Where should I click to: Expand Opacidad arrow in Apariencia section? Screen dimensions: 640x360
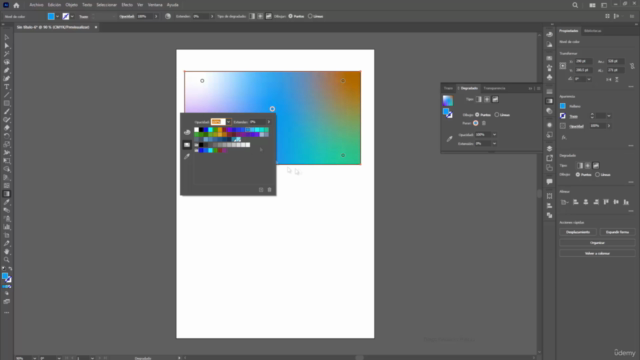(x=609, y=126)
